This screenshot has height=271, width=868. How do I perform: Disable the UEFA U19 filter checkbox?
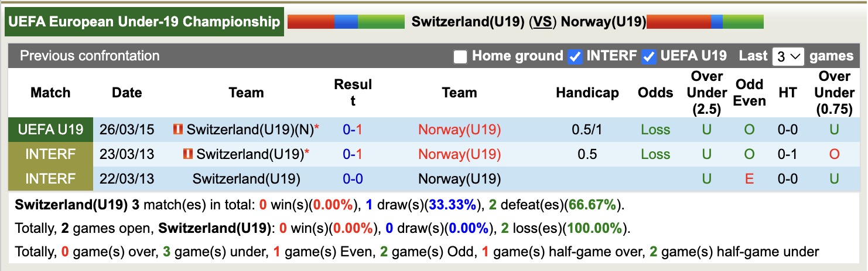tap(648, 57)
